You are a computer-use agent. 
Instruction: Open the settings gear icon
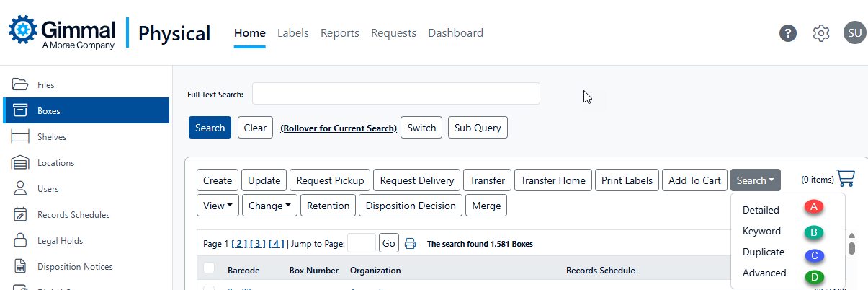click(821, 33)
